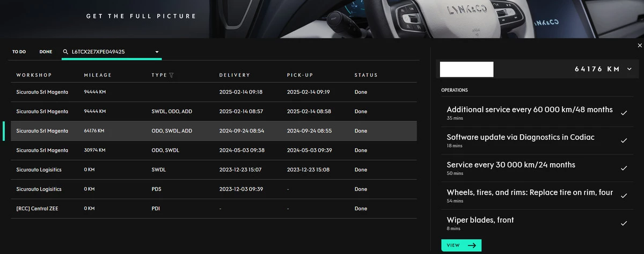
Task: Toggle checkmark for Software update via Diagnostics
Action: click(x=623, y=141)
